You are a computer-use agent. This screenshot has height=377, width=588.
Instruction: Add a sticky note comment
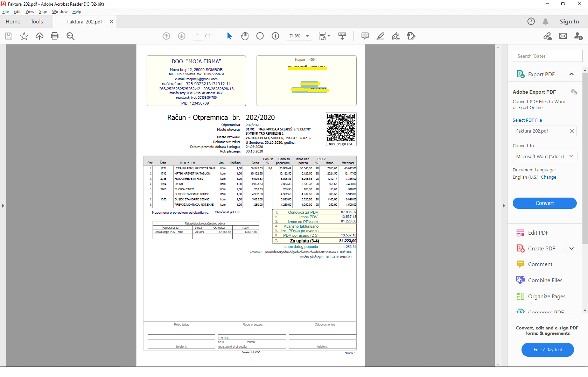365,36
